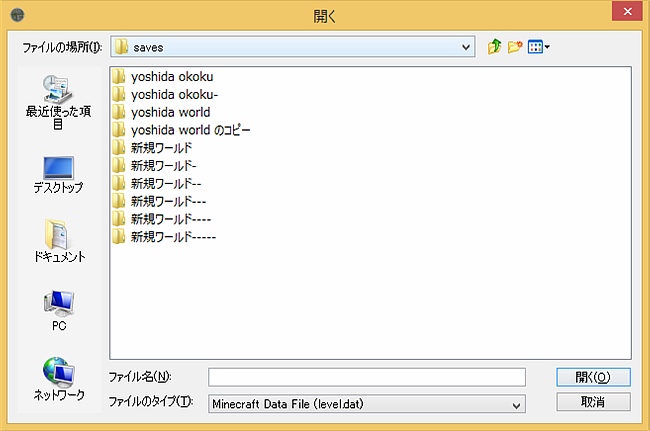Create a new folder icon
The image size is (650, 431).
pos(515,47)
